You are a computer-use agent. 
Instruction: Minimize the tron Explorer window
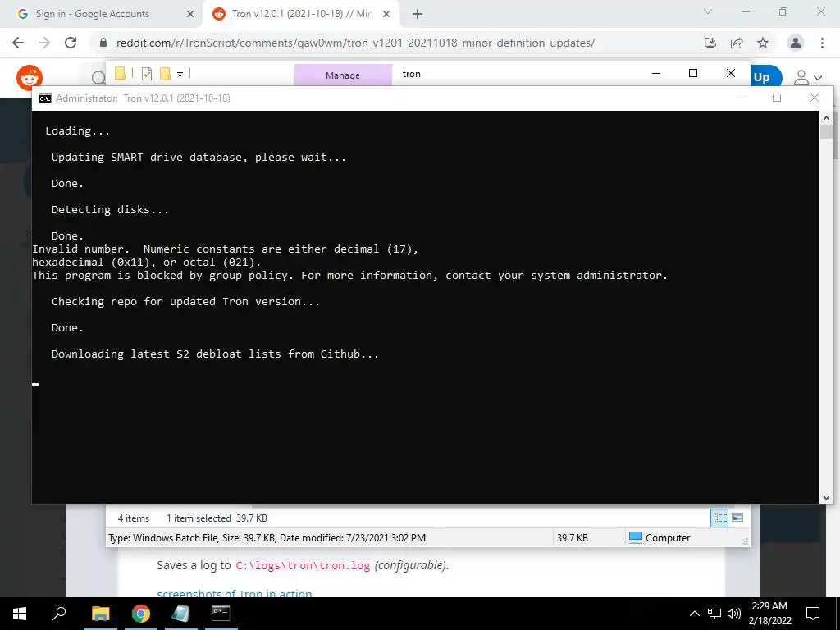pyautogui.click(x=655, y=73)
